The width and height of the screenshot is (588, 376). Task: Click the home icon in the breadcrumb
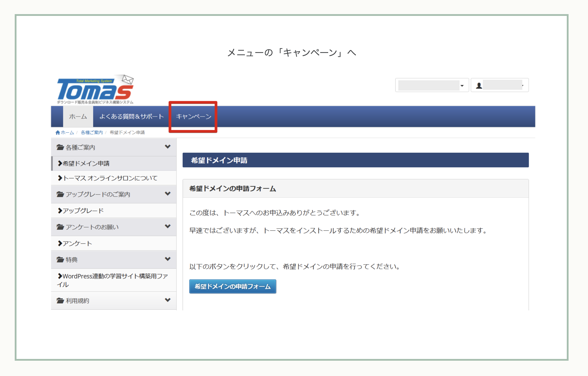[58, 133]
